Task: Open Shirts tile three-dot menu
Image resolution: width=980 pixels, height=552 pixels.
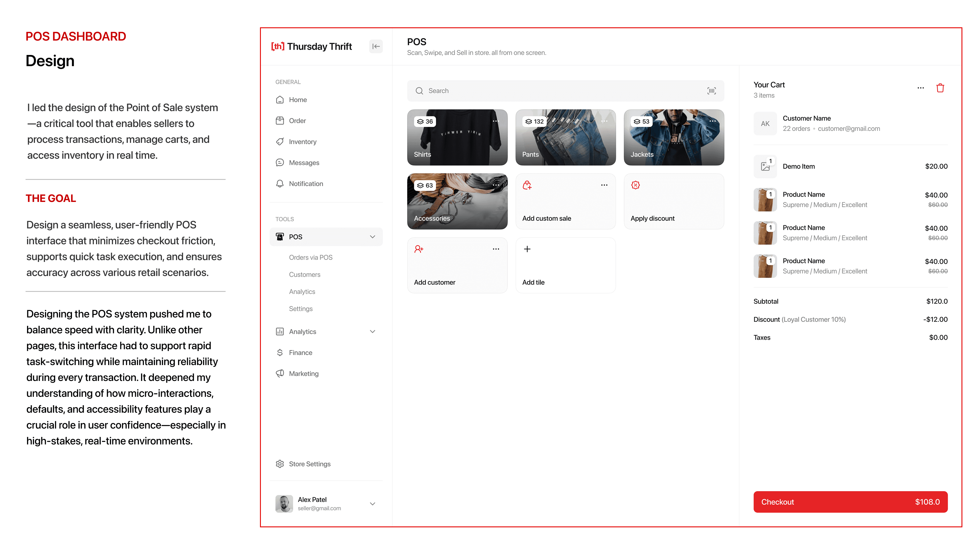Action: [x=496, y=121]
